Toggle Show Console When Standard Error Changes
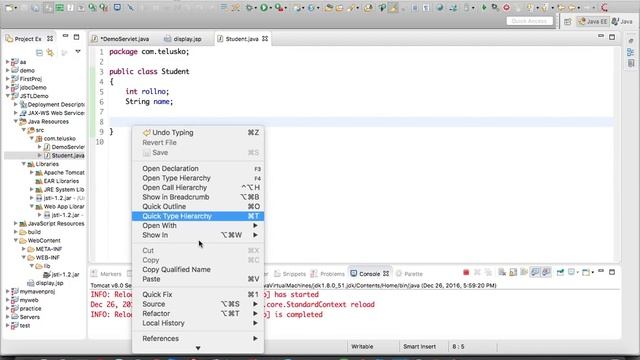This screenshot has width=640, height=360. point(546,272)
